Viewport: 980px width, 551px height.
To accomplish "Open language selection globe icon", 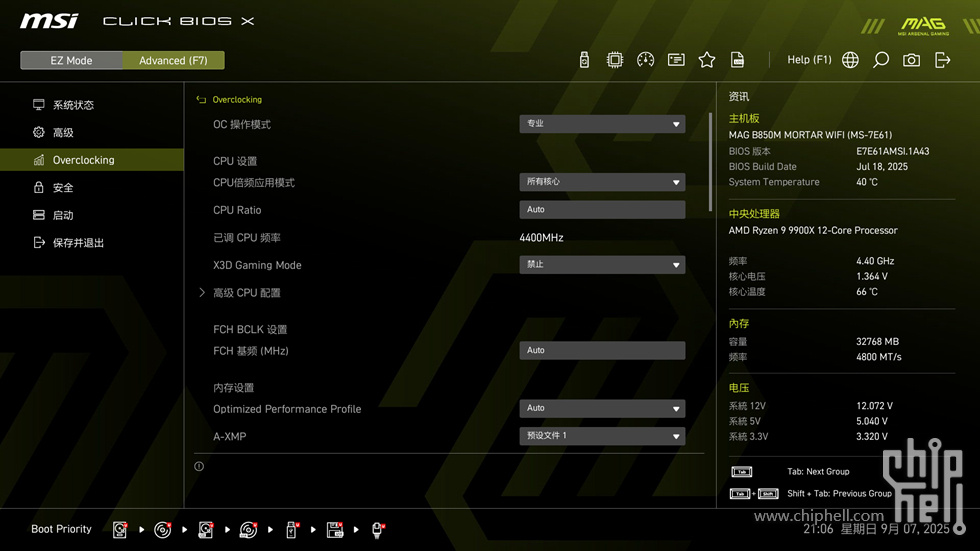I will coord(850,60).
